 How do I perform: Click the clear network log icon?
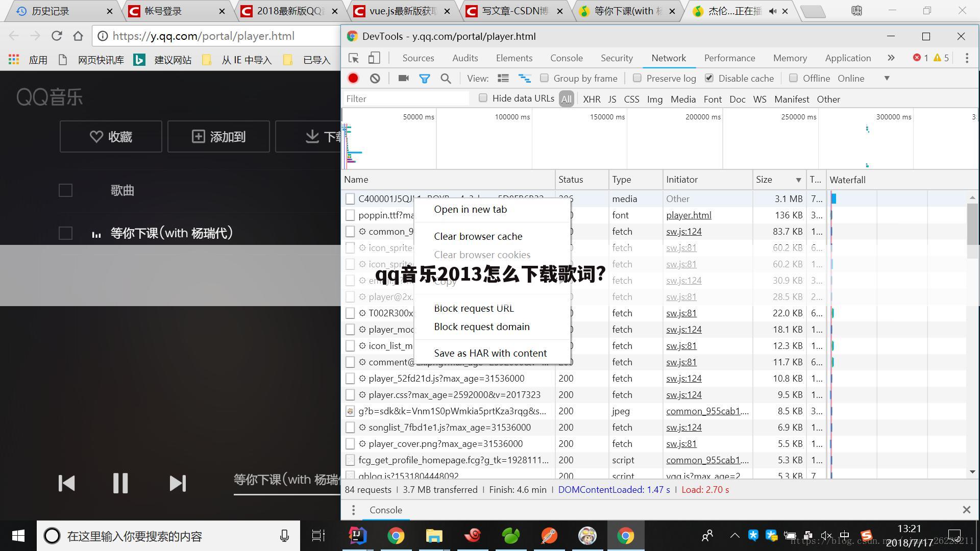(x=375, y=78)
